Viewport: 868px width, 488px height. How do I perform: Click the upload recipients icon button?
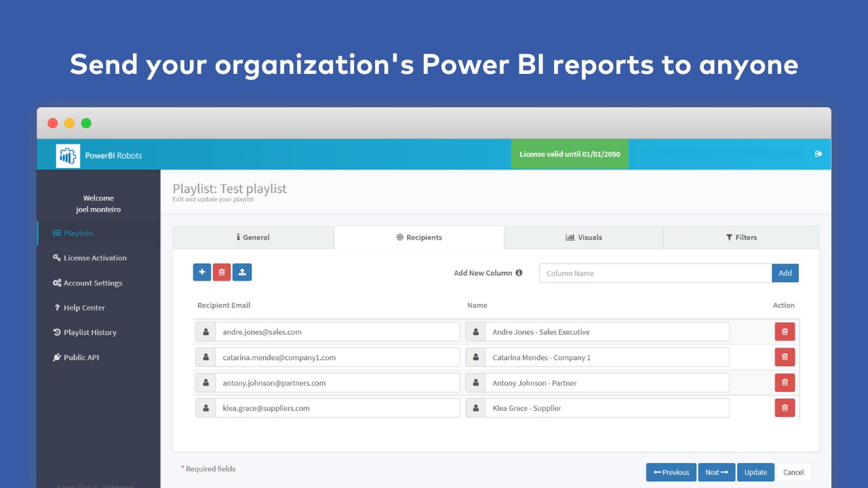pos(242,272)
